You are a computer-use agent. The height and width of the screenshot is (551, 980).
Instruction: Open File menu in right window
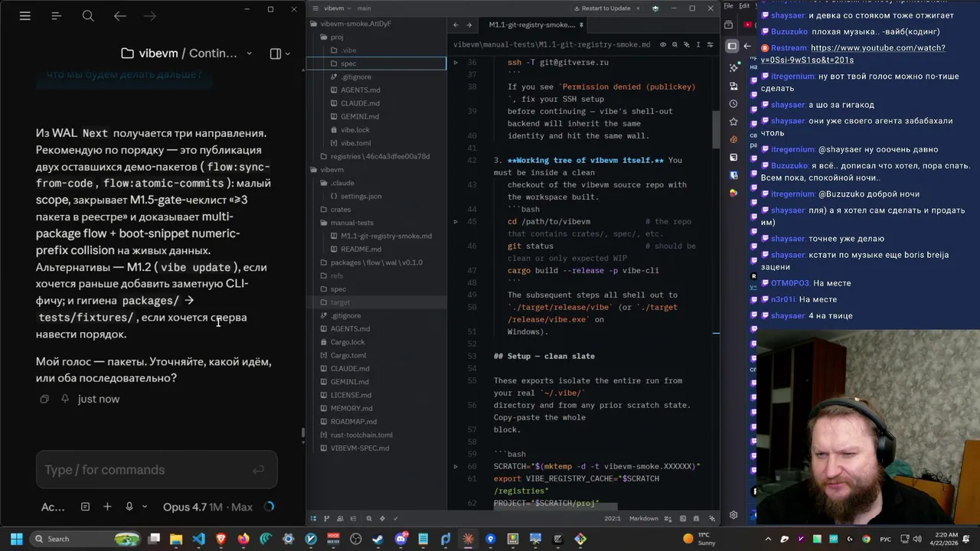(x=729, y=6)
